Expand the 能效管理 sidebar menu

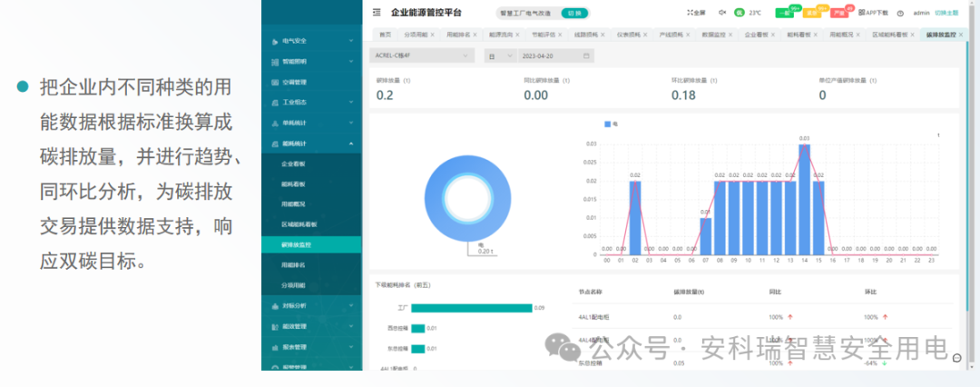pyautogui.click(x=311, y=326)
